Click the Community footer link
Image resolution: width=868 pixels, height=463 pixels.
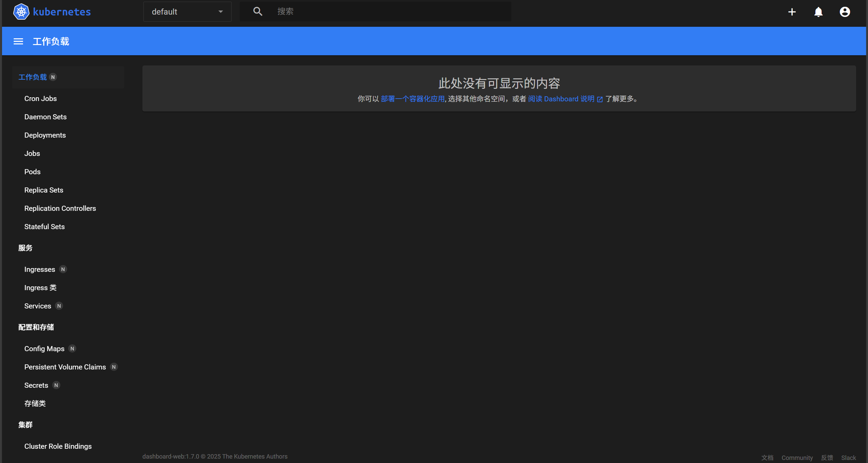point(797,458)
